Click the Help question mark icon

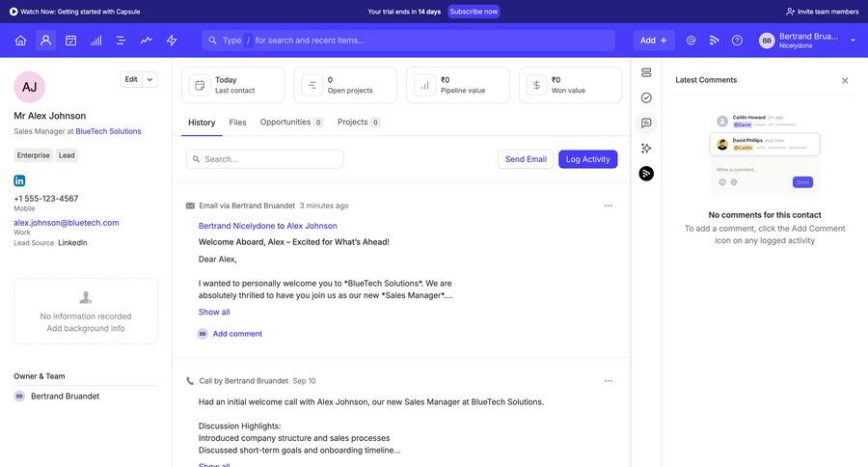(737, 41)
